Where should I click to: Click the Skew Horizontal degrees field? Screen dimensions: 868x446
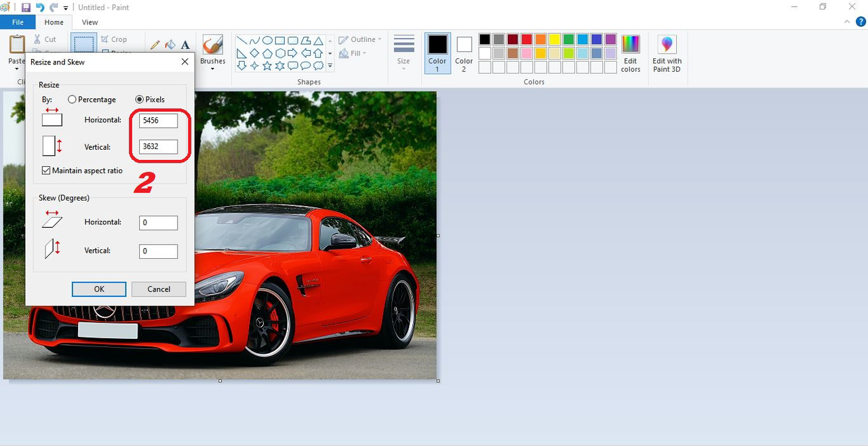[x=158, y=223]
